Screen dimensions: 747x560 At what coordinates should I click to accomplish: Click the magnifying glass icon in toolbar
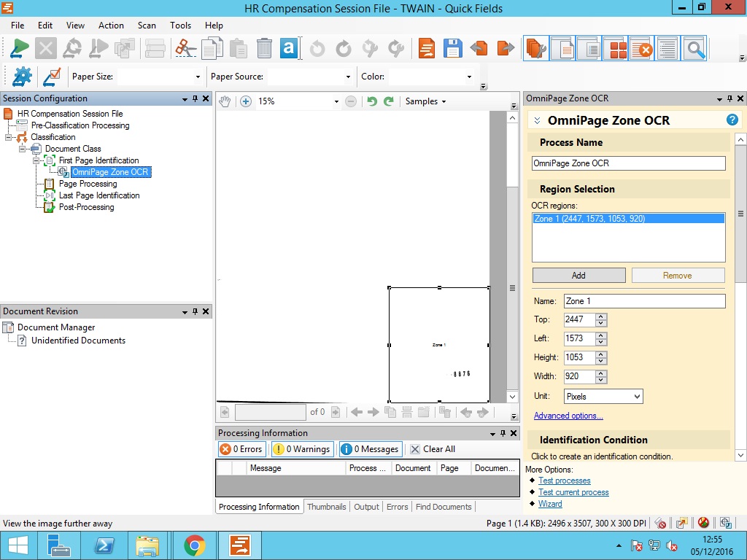tap(694, 49)
